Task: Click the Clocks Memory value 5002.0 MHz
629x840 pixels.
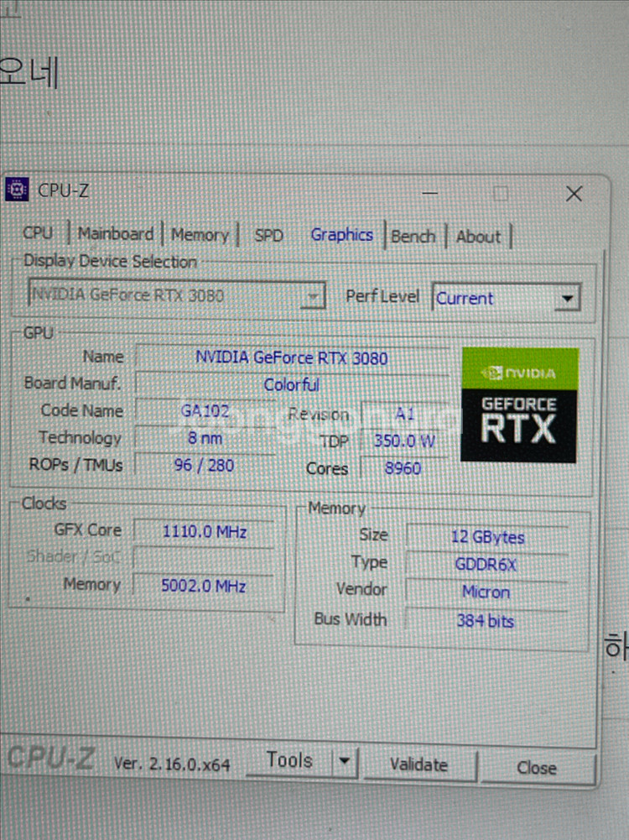Action: [204, 586]
